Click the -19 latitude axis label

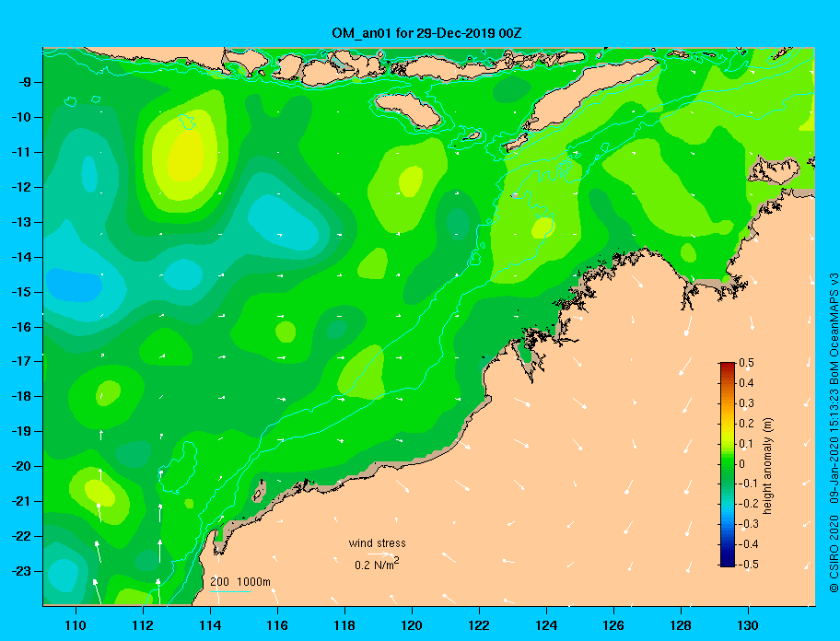(22, 432)
